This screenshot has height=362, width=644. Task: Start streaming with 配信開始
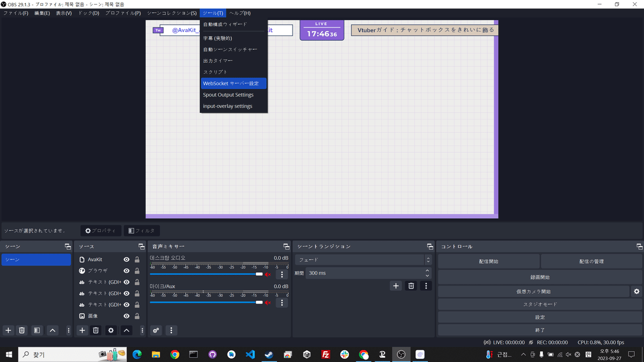488,261
